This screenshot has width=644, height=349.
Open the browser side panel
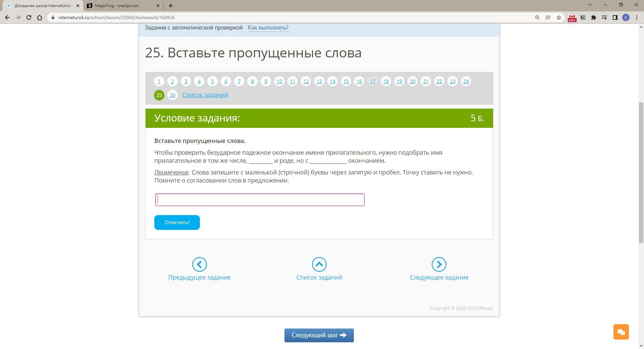(615, 17)
